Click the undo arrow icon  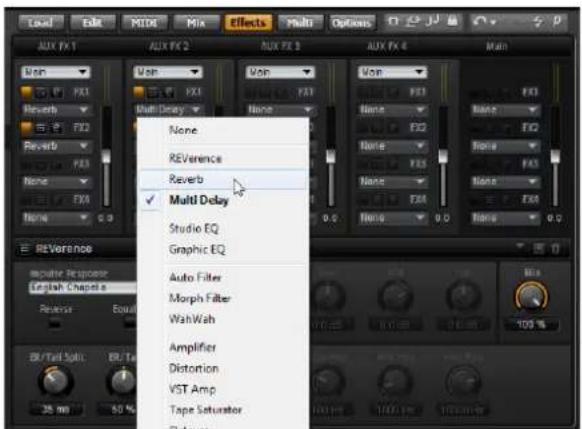[480, 21]
